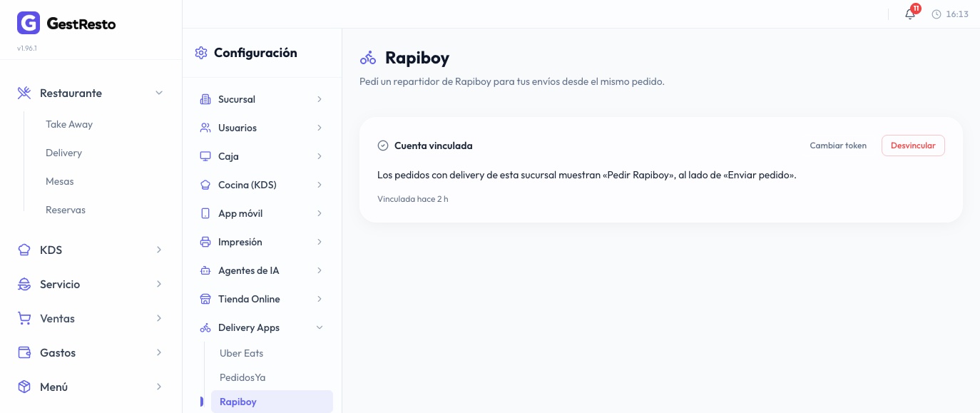Viewport: 980px width, 413px height.
Task: Expand the App móvil chevron
Action: (x=320, y=213)
